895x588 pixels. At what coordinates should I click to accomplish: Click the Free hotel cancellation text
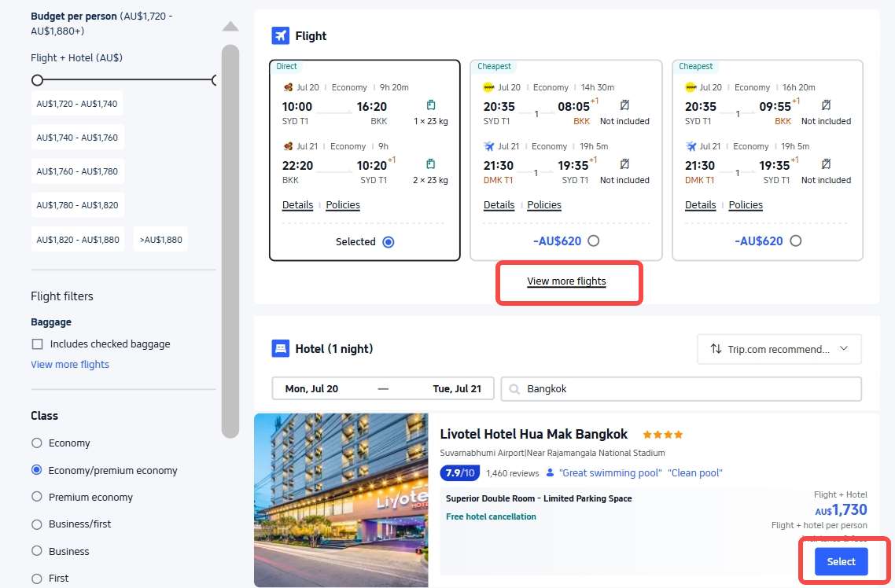(491, 516)
